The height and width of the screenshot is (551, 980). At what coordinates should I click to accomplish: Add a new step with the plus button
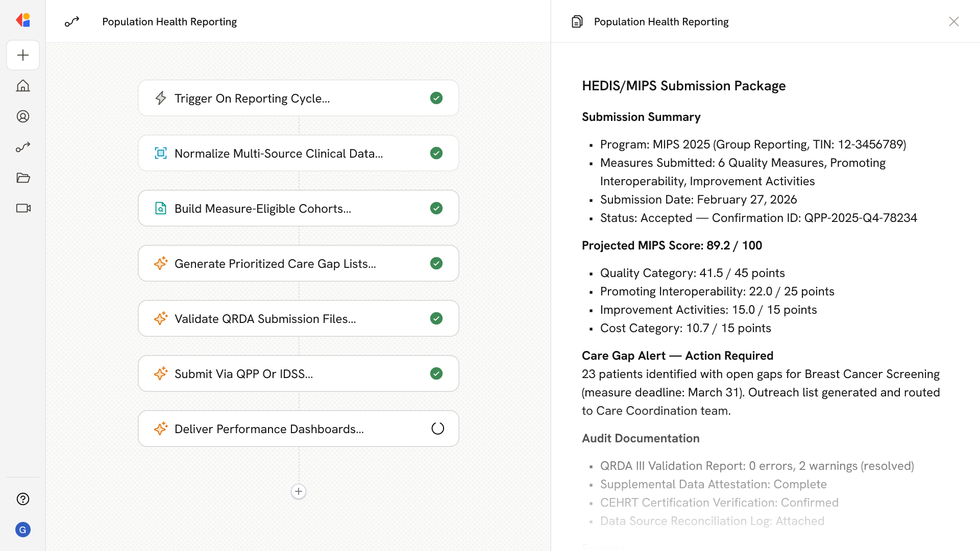click(299, 491)
